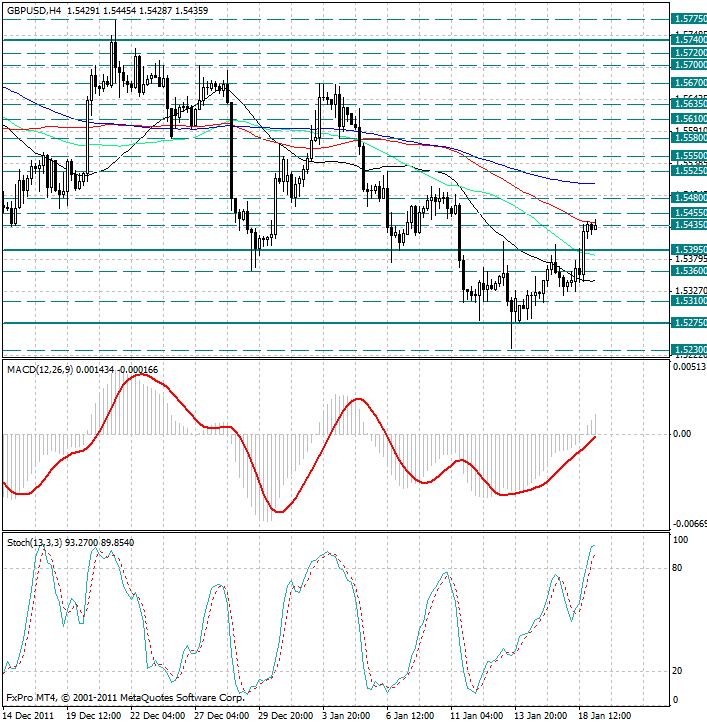This screenshot has width=707, height=723.
Task: Click the 14 Dec 2011 time axis label
Action: pyautogui.click(x=29, y=716)
